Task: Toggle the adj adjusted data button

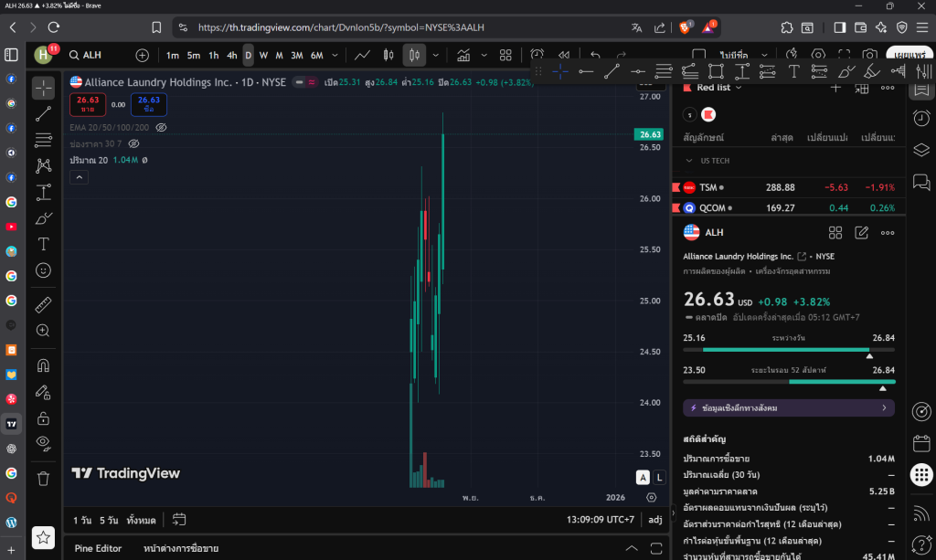Action: tap(654, 520)
